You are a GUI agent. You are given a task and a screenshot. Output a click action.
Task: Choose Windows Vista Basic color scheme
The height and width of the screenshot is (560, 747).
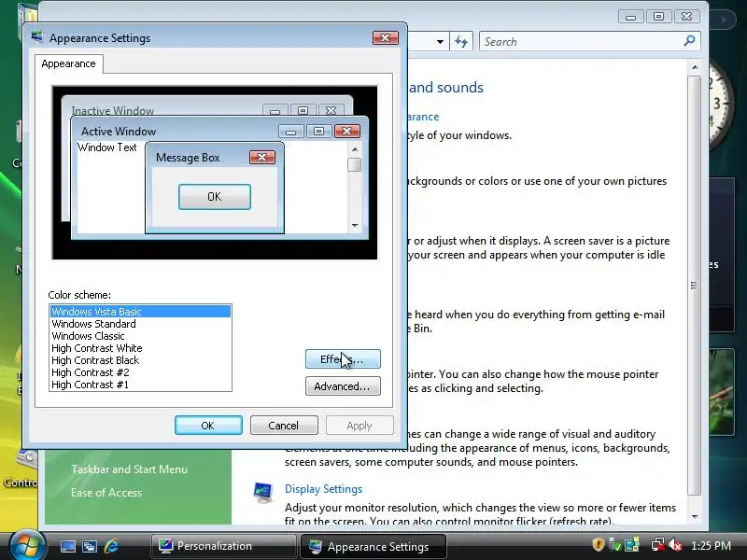(140, 312)
